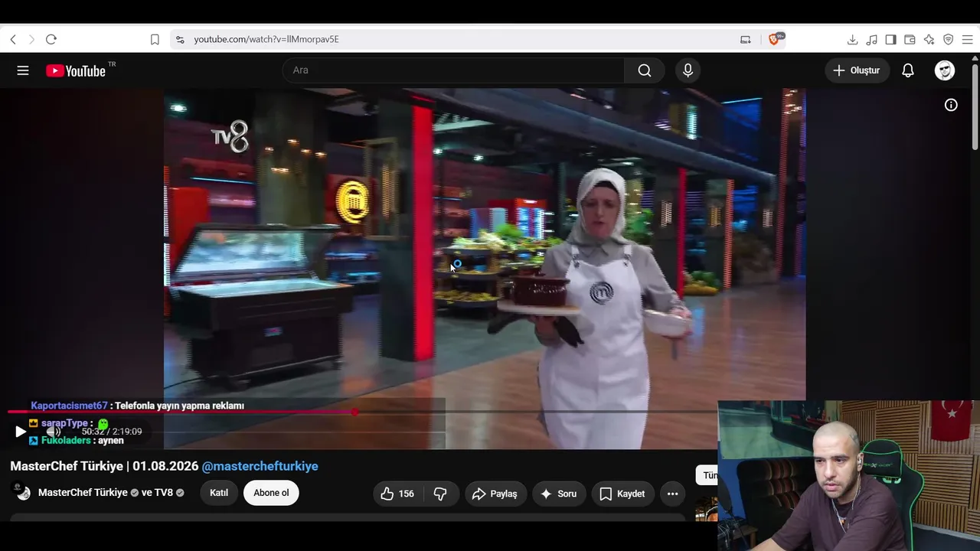Click the Soru ask button
Screen dimensions: 980x551
point(559,494)
